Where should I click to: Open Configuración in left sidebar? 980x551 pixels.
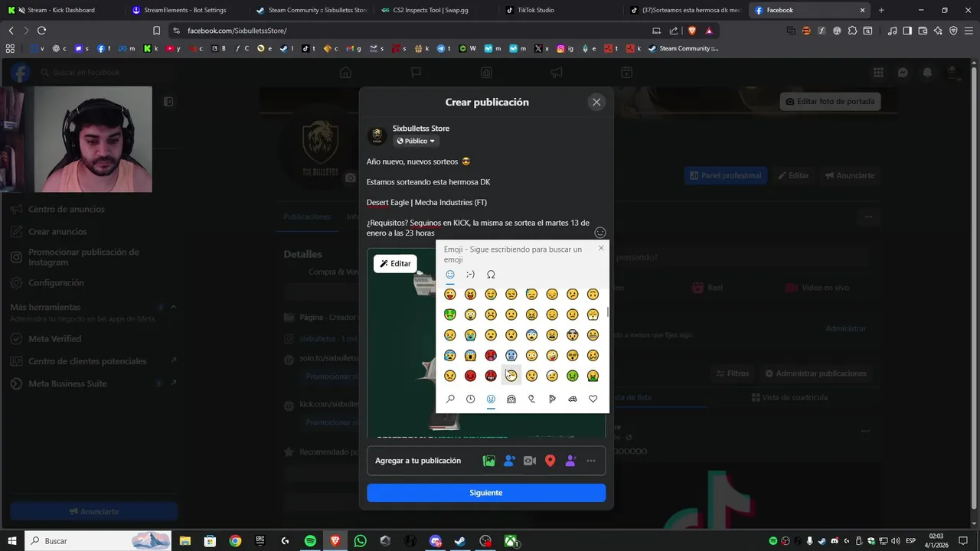point(56,282)
